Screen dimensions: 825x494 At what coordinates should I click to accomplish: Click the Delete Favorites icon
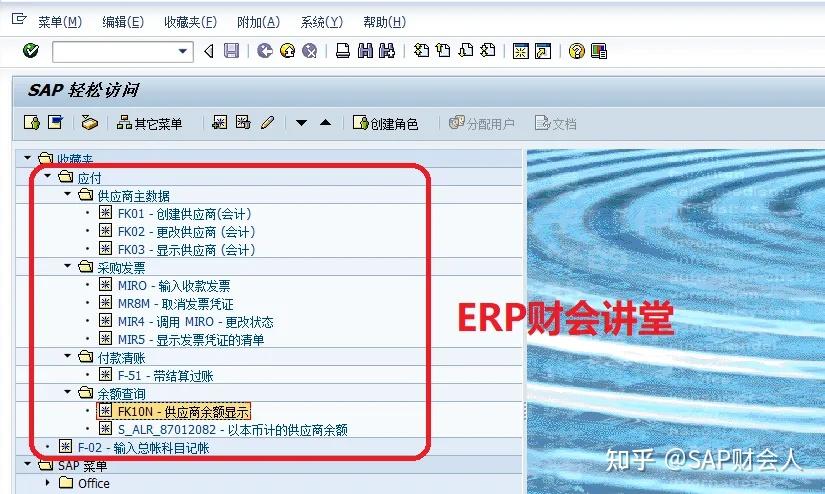243,123
